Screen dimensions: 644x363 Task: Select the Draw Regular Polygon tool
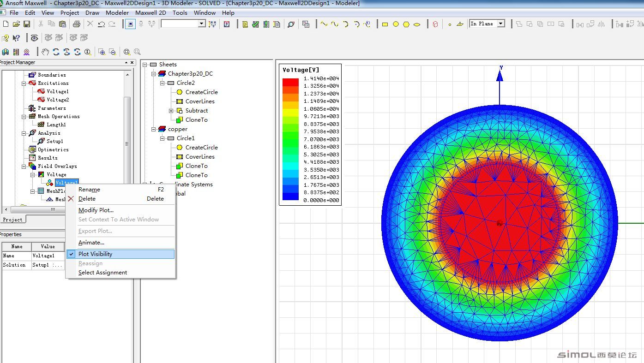(406, 24)
